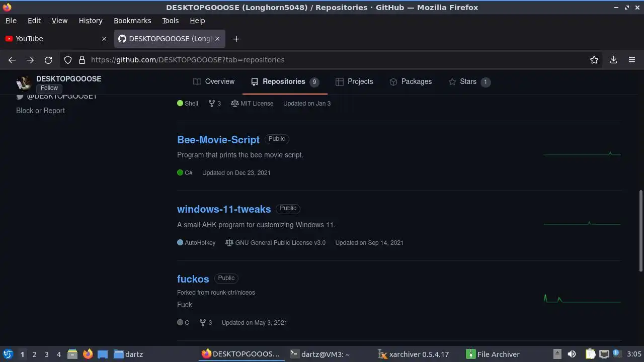Open the Bookmarks menu

(132, 21)
